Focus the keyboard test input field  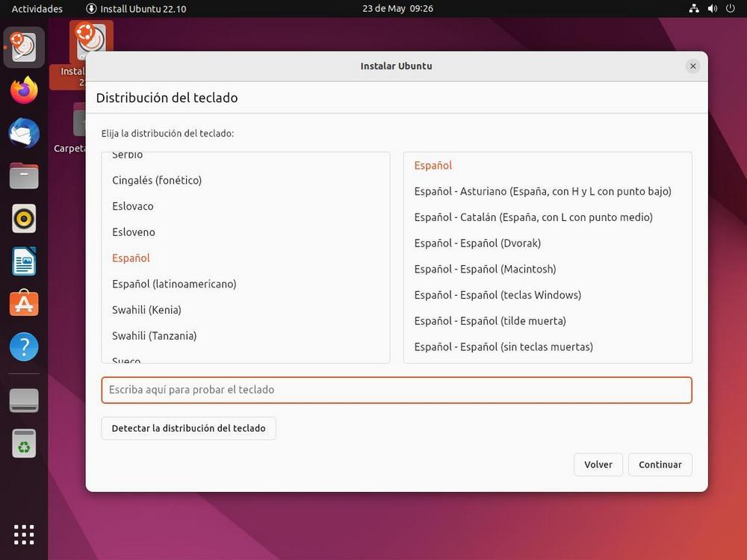click(397, 390)
